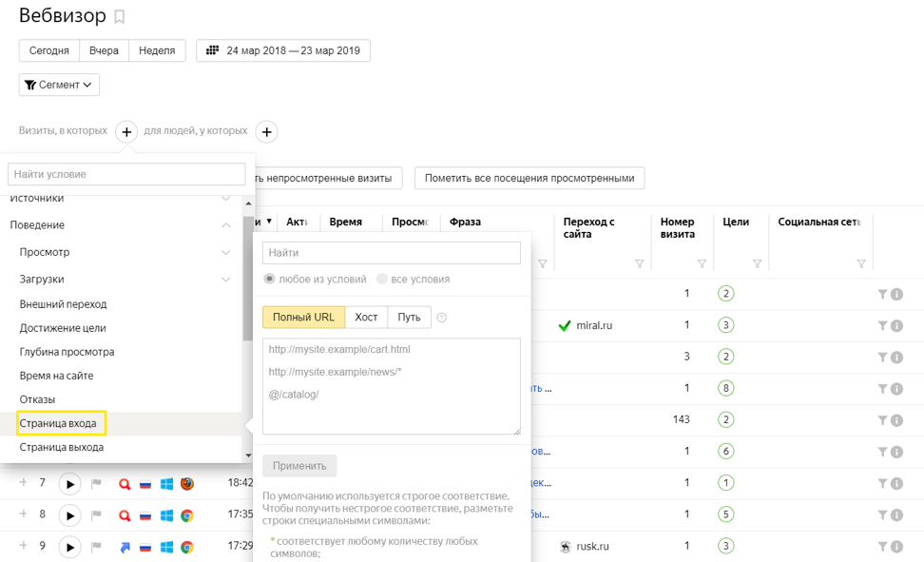924x562 pixels.
Task: Add visit condition plus button
Action: [x=126, y=132]
